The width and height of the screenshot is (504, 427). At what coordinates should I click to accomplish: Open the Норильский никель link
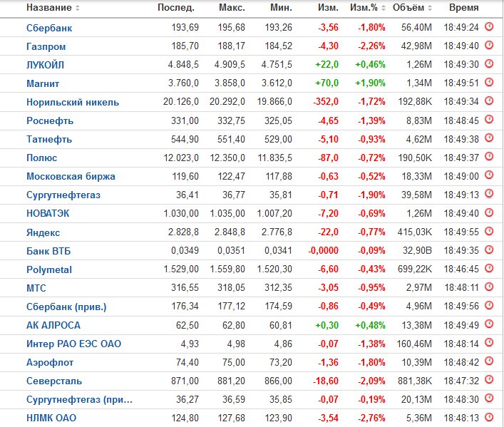point(73,102)
